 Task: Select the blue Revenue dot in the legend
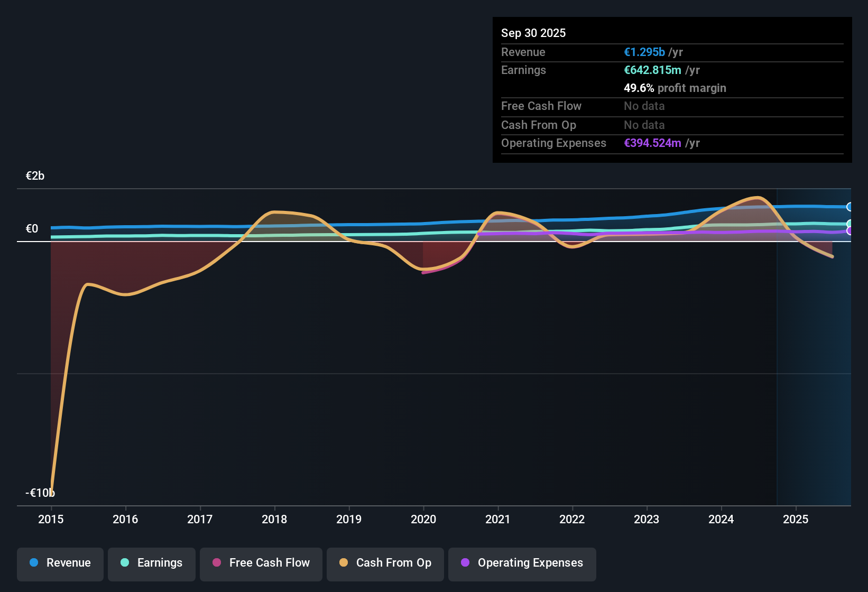[34, 563]
